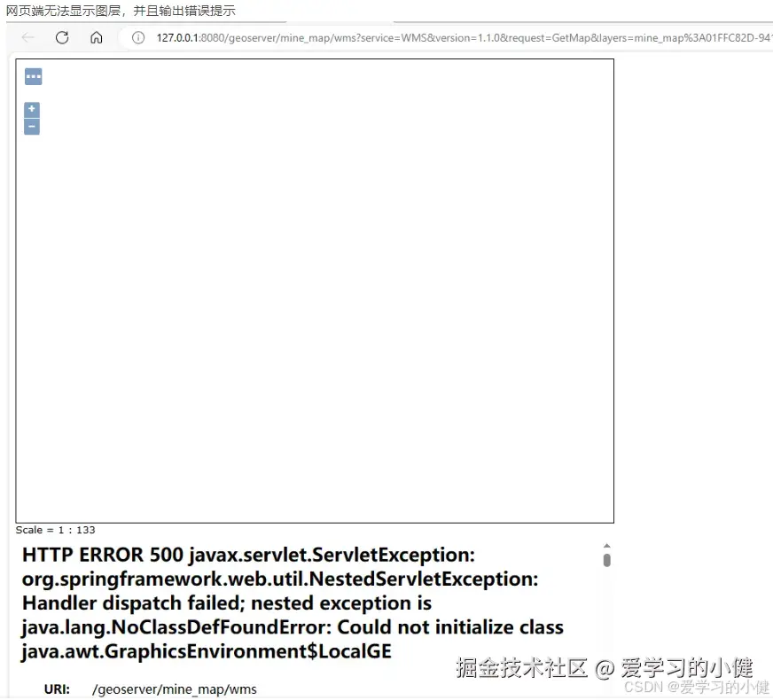The height and width of the screenshot is (700, 773).
Task: Select the 'Handler dispatch failed' line
Action: [x=227, y=603]
